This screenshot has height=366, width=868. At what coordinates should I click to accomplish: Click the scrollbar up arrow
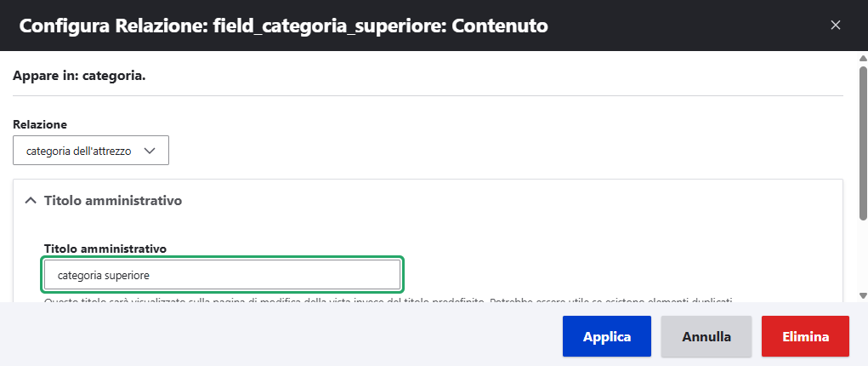pyautogui.click(x=863, y=59)
